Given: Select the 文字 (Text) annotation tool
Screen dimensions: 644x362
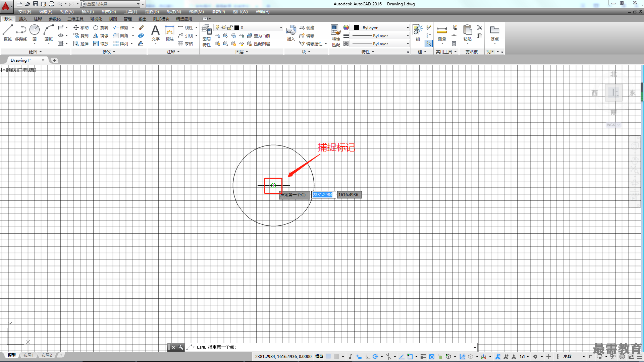Looking at the screenshot, I should 155,33.
